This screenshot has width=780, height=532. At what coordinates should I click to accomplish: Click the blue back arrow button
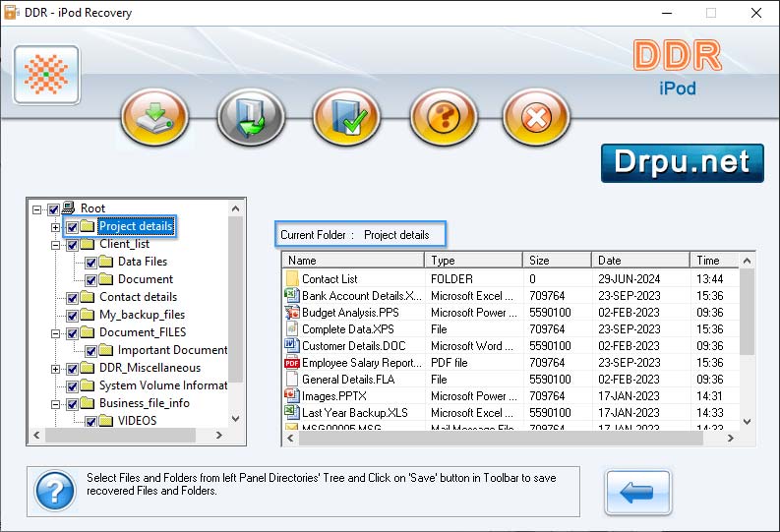pos(637,493)
